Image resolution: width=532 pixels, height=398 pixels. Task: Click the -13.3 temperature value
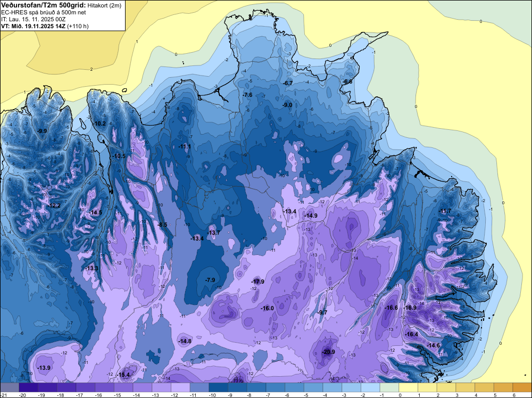(x=92, y=268)
